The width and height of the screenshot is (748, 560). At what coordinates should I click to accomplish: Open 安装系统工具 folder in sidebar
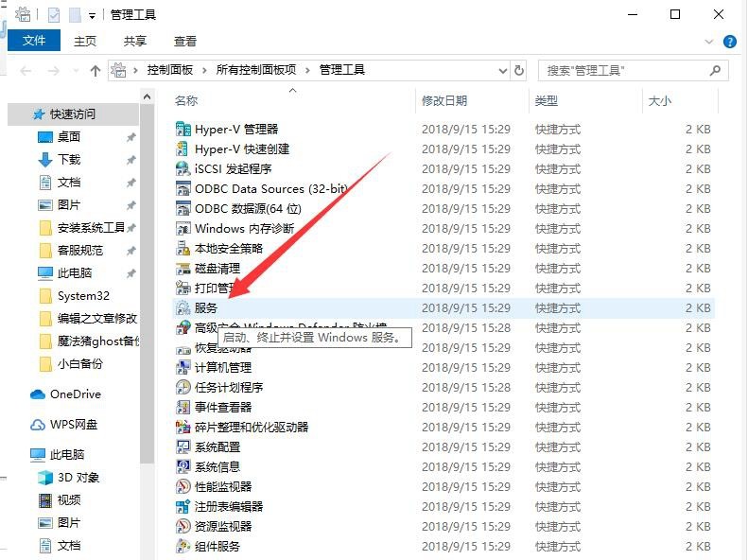point(91,228)
